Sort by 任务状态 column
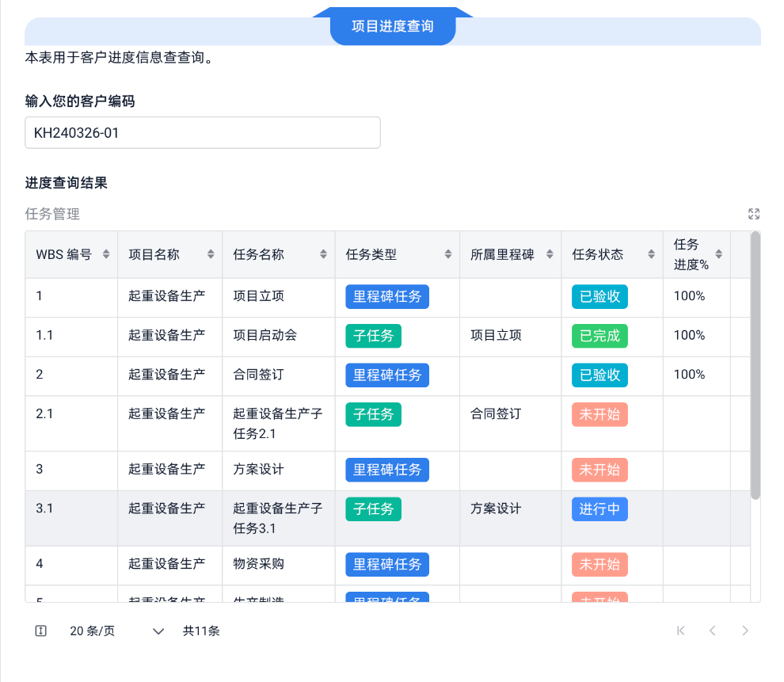784x682 pixels. point(651,254)
